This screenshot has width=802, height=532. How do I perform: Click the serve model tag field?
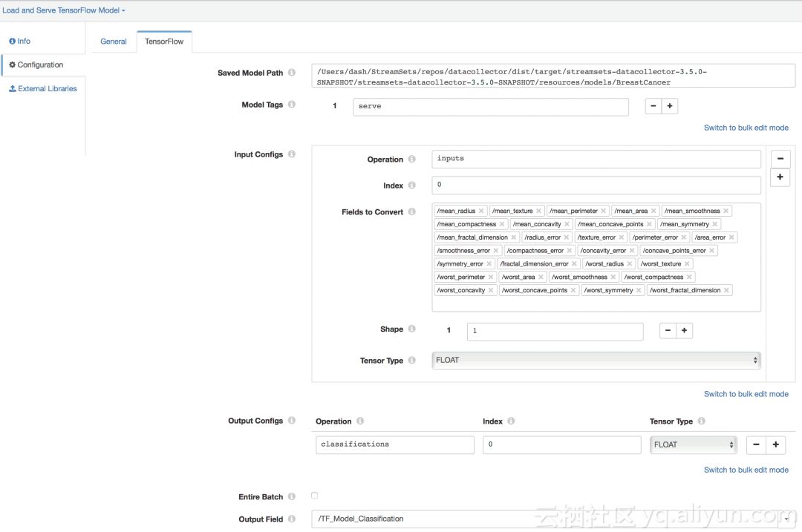491,107
